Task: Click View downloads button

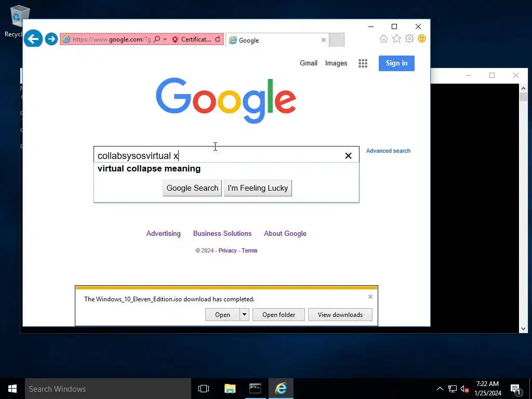Action: (x=340, y=314)
